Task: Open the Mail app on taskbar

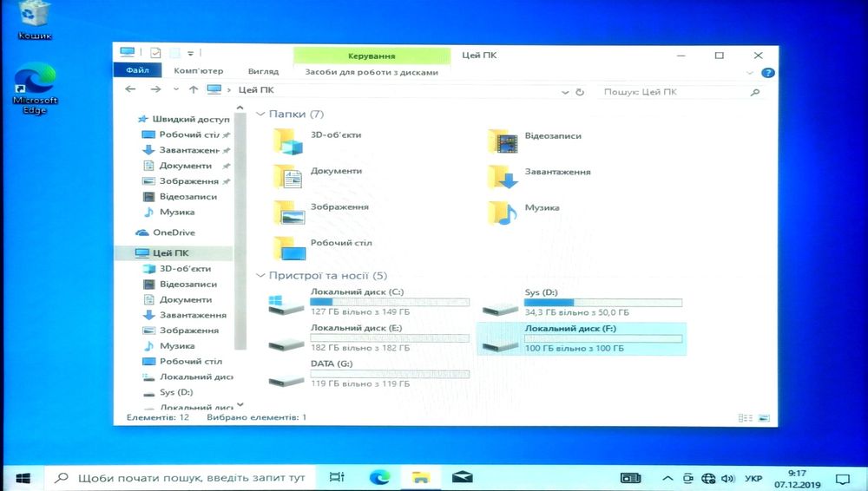Action: 462,476
